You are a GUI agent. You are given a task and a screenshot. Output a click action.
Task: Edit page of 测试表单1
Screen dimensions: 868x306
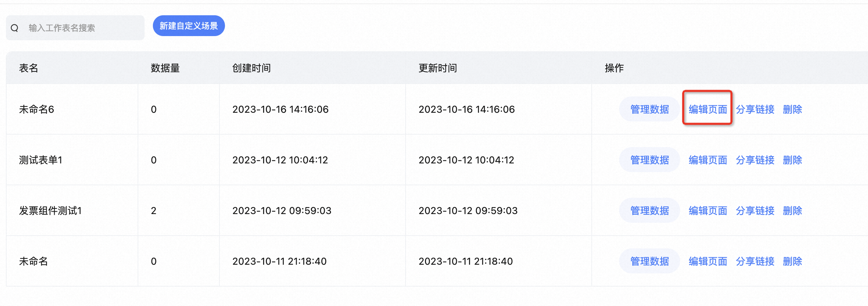coord(708,160)
